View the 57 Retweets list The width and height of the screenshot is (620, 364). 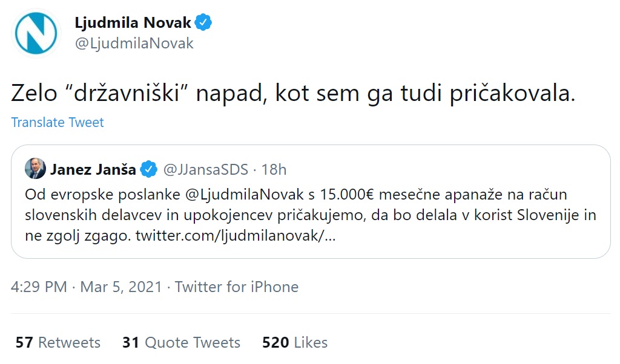[x=58, y=342]
